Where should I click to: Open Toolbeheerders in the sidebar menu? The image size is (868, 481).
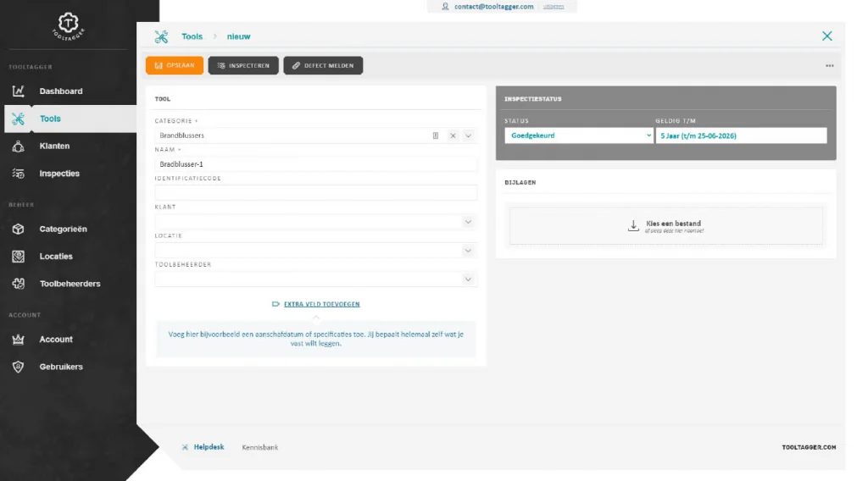[x=70, y=284]
